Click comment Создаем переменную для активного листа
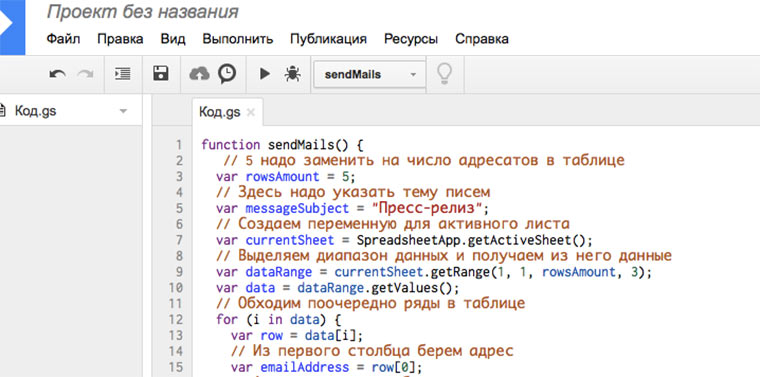The image size is (760, 377). click(x=393, y=224)
